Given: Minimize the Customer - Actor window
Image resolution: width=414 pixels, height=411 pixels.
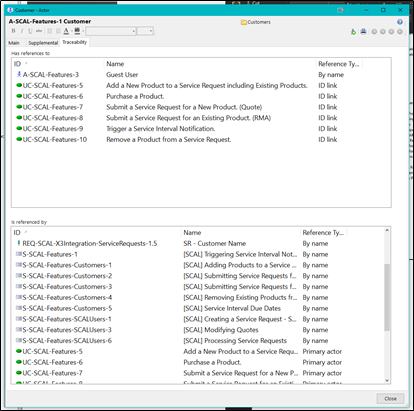Looking at the screenshot, I should [x=366, y=10].
